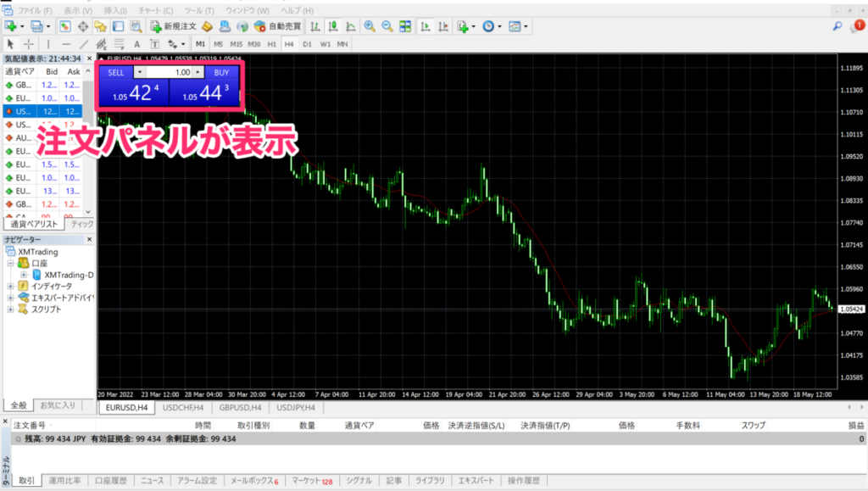Viewport: 868px width, 491px height.
Task: Open the Strategy Tester magnifier icon
Action: pos(136,26)
